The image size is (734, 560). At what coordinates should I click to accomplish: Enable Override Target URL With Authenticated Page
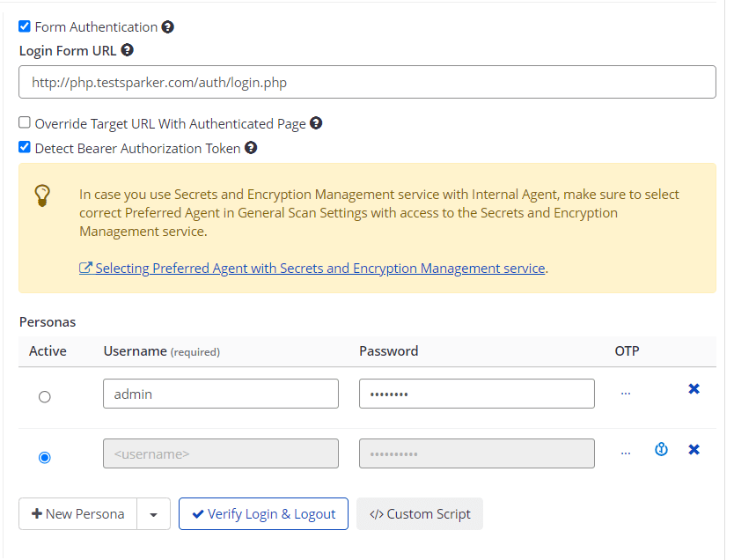coord(24,122)
